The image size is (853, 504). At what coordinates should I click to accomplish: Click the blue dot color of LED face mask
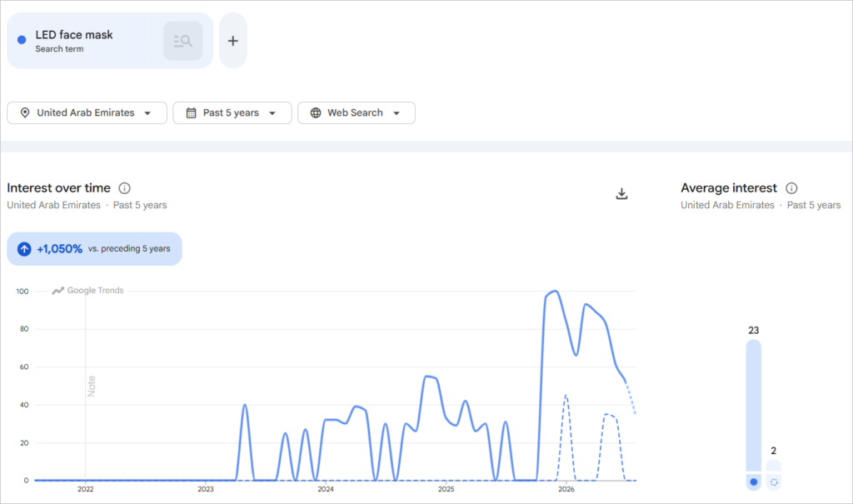(22, 40)
